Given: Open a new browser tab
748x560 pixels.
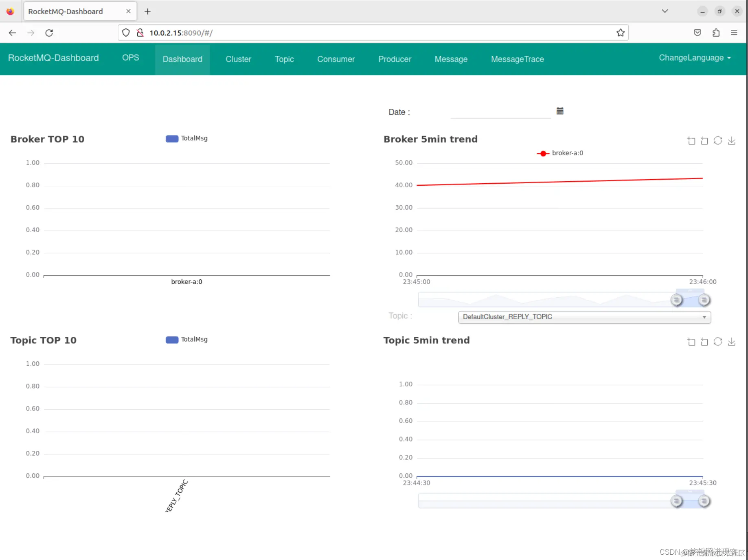Looking at the screenshot, I should point(147,11).
